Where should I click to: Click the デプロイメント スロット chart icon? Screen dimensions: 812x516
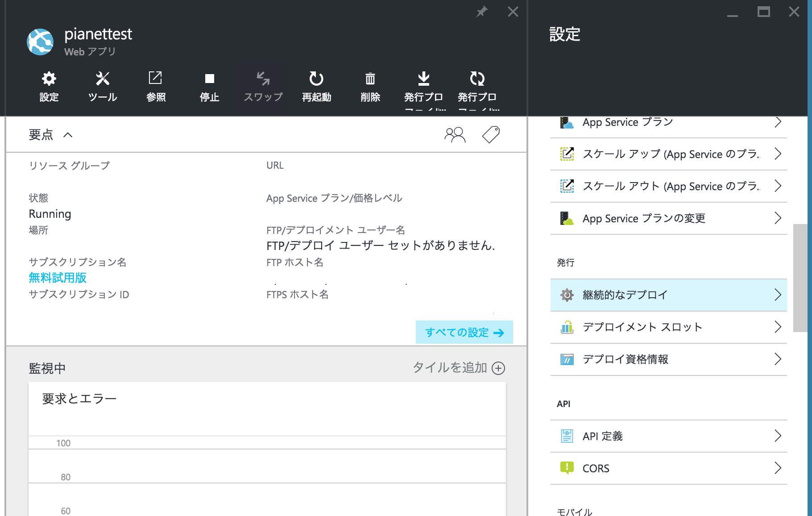pos(567,327)
